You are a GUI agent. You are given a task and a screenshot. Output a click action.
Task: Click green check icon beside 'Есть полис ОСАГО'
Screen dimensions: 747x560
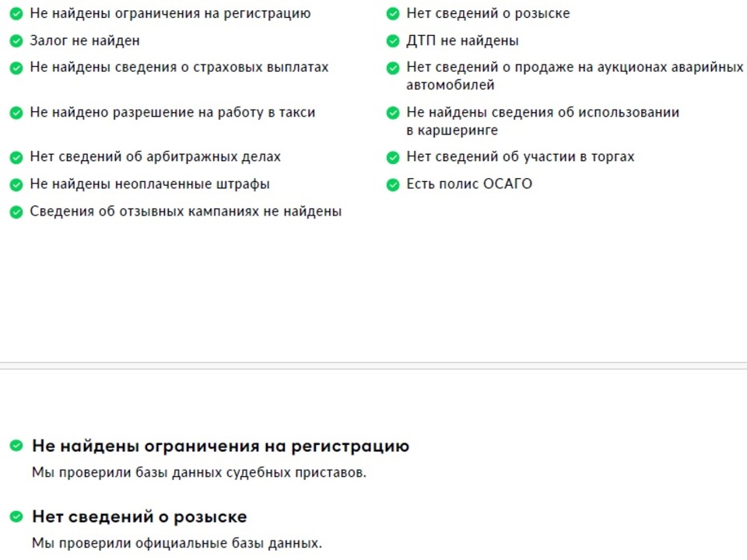click(x=393, y=184)
